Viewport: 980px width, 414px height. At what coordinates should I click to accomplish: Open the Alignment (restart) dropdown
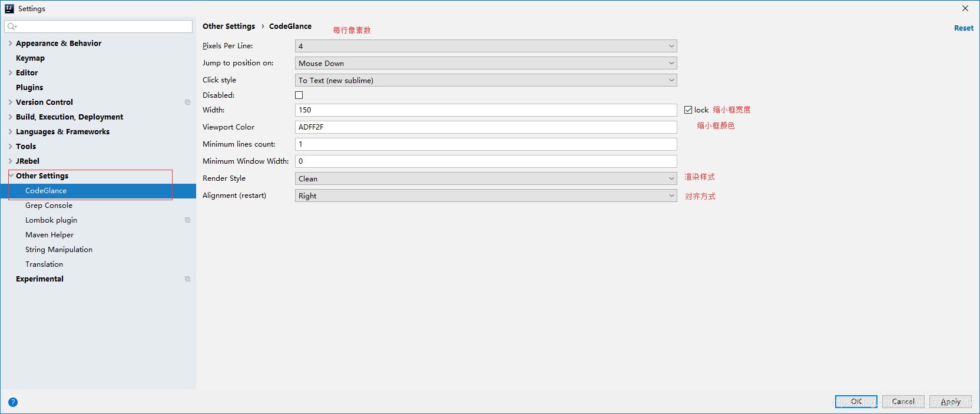tap(486, 196)
